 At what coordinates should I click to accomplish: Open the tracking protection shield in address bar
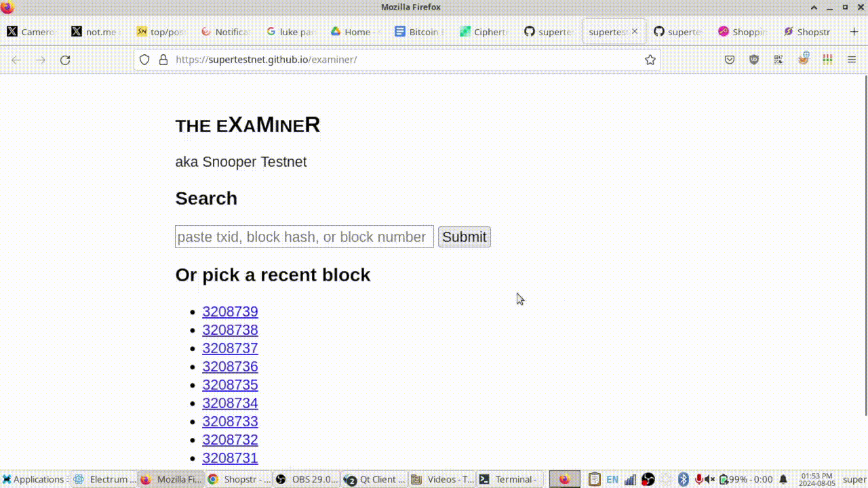pos(144,60)
